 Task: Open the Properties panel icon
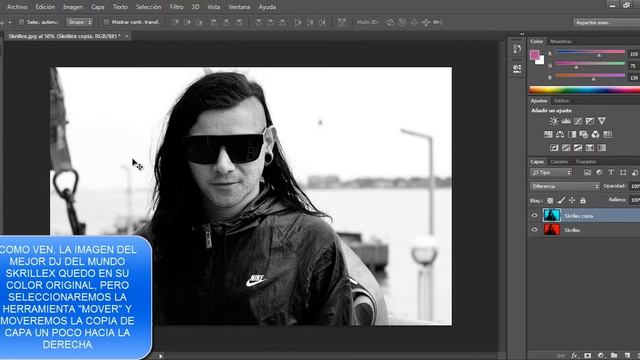point(517,68)
